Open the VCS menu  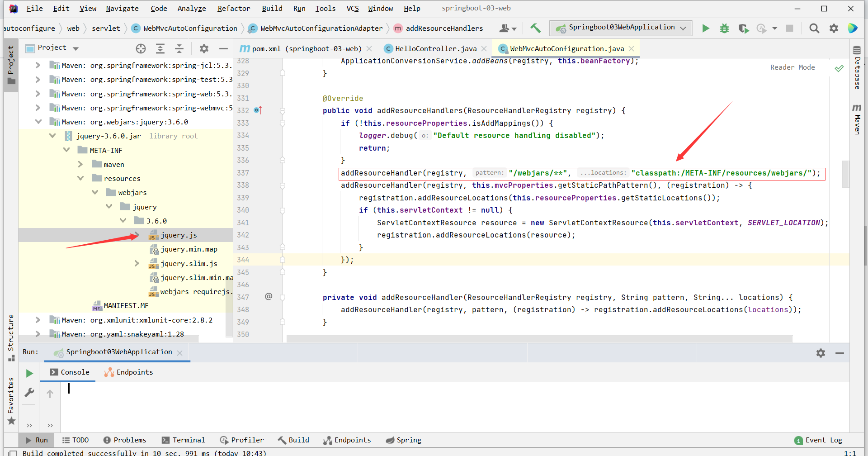[353, 8]
